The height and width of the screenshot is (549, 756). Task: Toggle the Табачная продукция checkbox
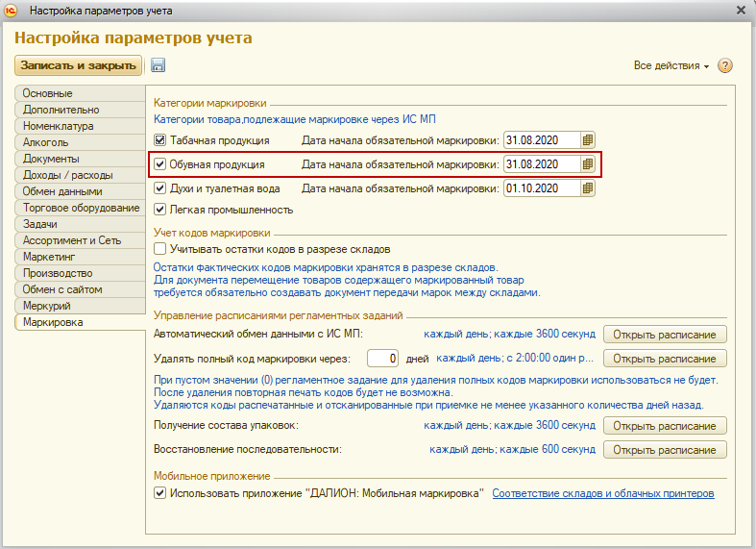click(x=159, y=140)
